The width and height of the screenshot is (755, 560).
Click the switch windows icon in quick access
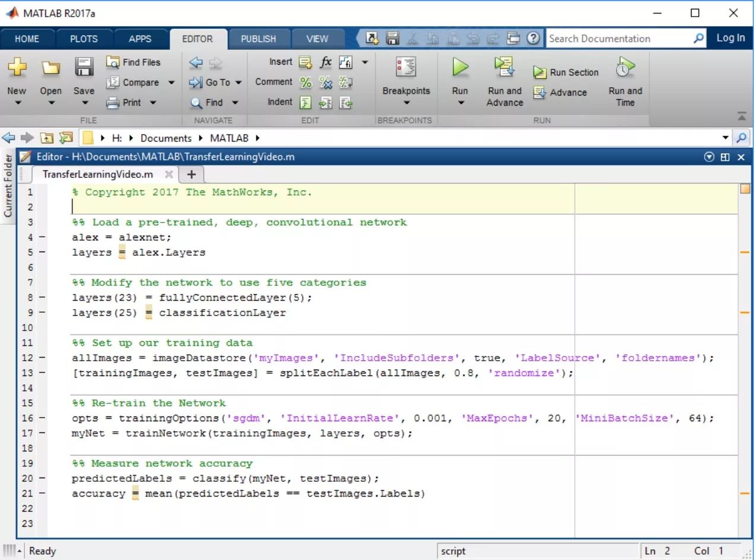tap(514, 39)
